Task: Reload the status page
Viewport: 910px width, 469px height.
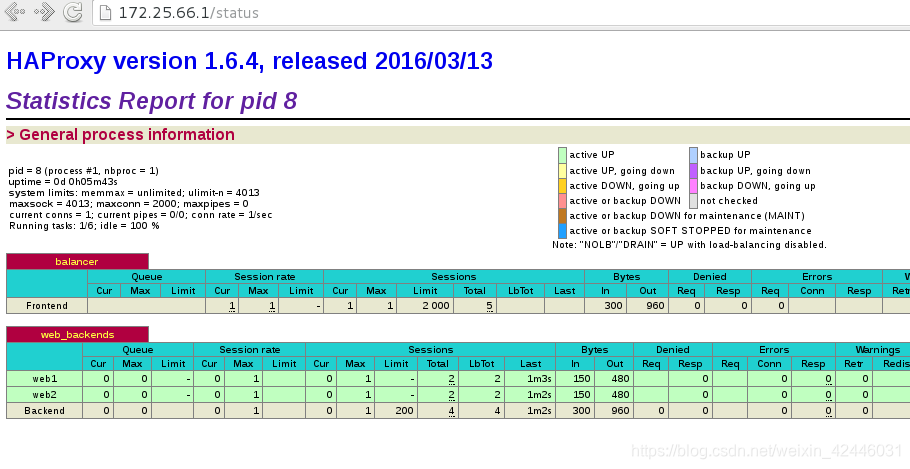Action: pyautogui.click(x=73, y=12)
